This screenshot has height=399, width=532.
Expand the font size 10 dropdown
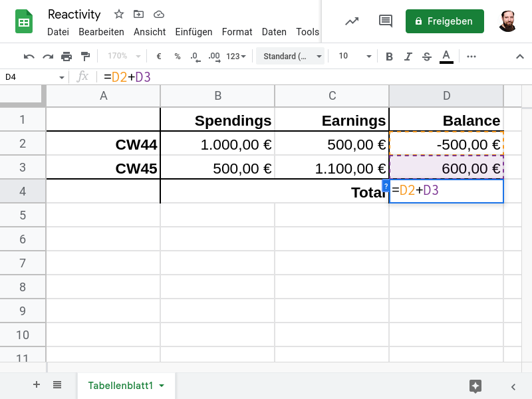click(351, 57)
